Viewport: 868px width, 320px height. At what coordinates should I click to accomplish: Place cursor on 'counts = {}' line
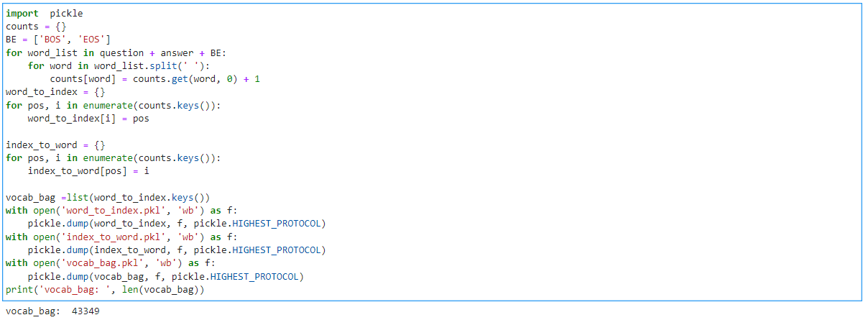[x=36, y=27]
